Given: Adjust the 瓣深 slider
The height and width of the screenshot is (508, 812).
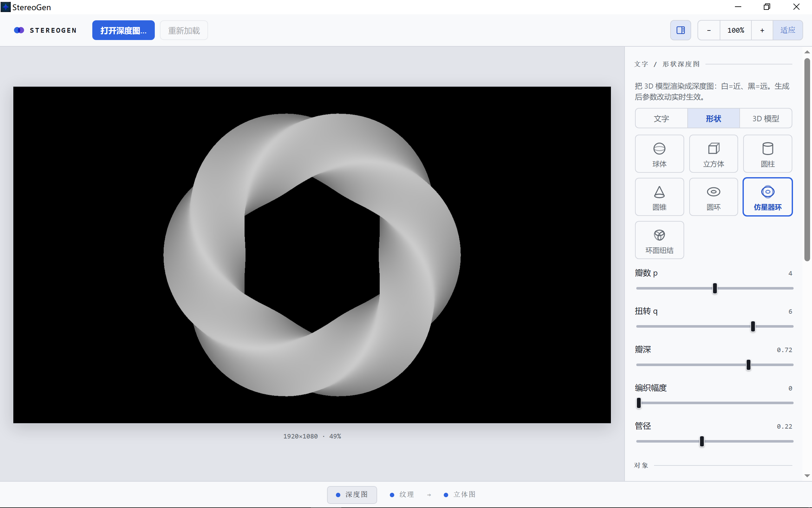Looking at the screenshot, I should tap(715, 364).
